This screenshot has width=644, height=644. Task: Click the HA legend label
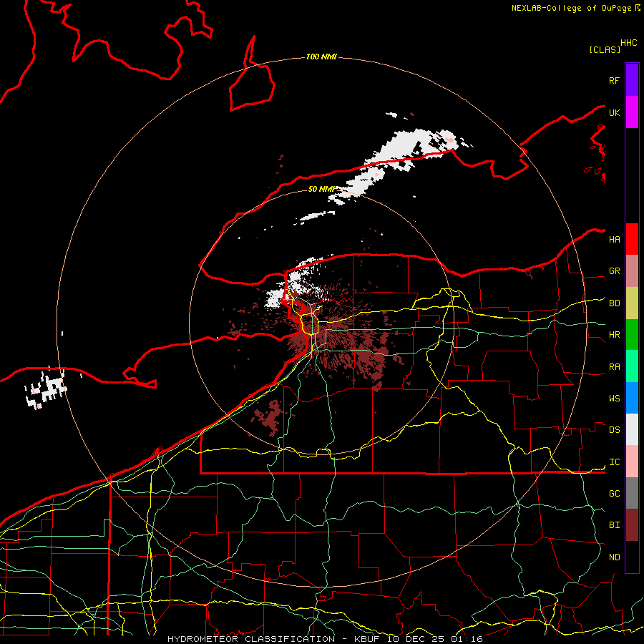pos(614,239)
